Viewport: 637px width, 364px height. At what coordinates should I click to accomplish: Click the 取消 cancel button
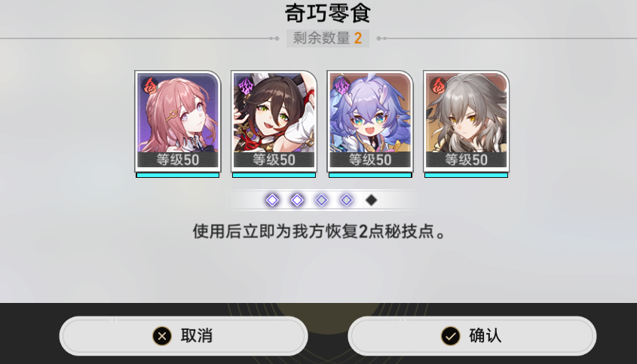coord(184,336)
